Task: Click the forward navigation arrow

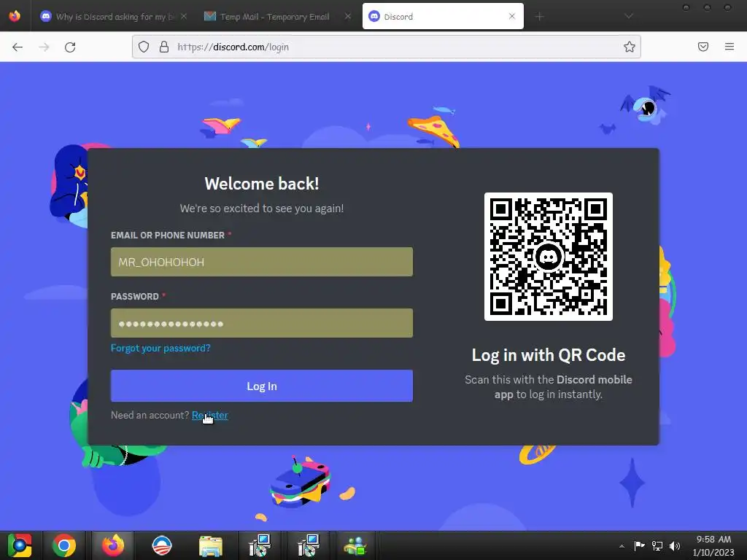Action: coord(44,47)
